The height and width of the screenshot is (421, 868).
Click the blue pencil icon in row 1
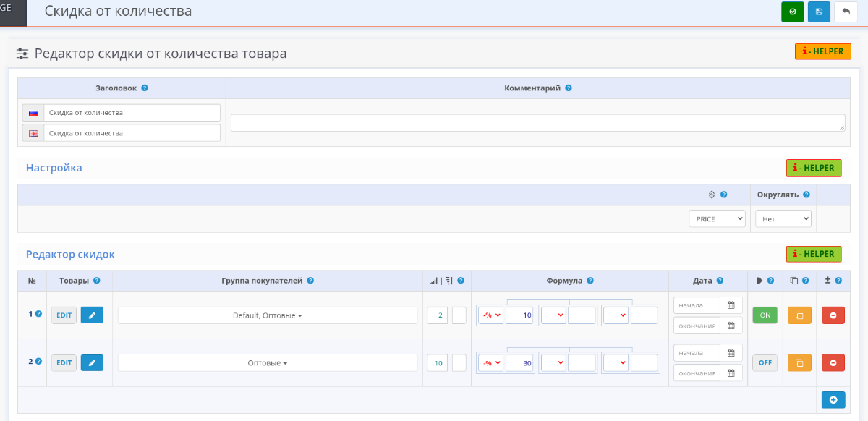(92, 315)
